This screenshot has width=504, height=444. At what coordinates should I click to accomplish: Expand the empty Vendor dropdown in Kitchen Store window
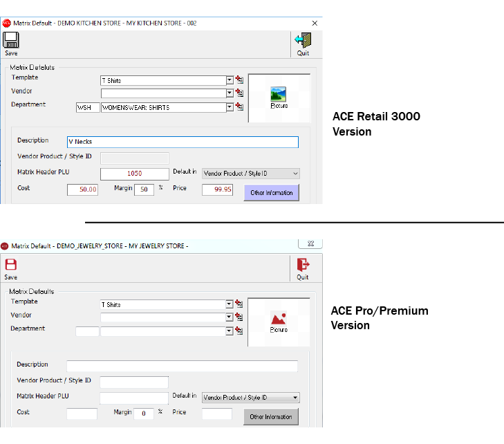point(230,93)
